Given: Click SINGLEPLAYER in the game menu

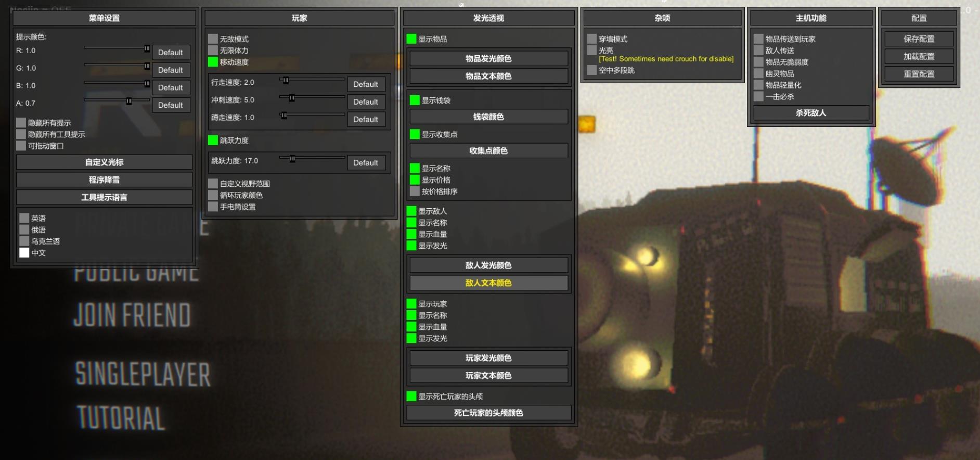Looking at the screenshot, I should pyautogui.click(x=143, y=374).
